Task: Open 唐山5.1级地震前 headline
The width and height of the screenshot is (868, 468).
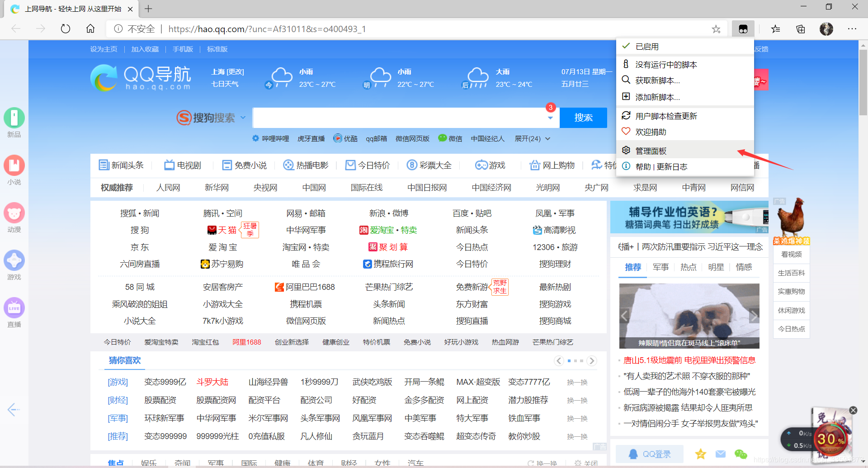Action: click(x=689, y=360)
